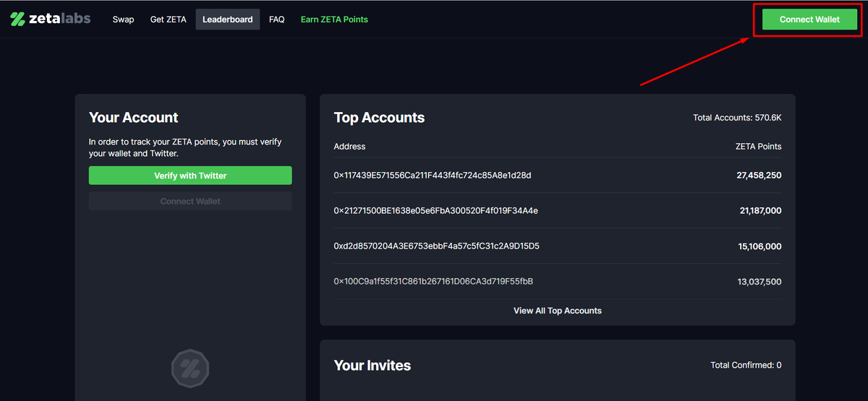Select the Leaderboard tab
Image resolution: width=868 pixels, height=401 pixels.
(x=228, y=20)
